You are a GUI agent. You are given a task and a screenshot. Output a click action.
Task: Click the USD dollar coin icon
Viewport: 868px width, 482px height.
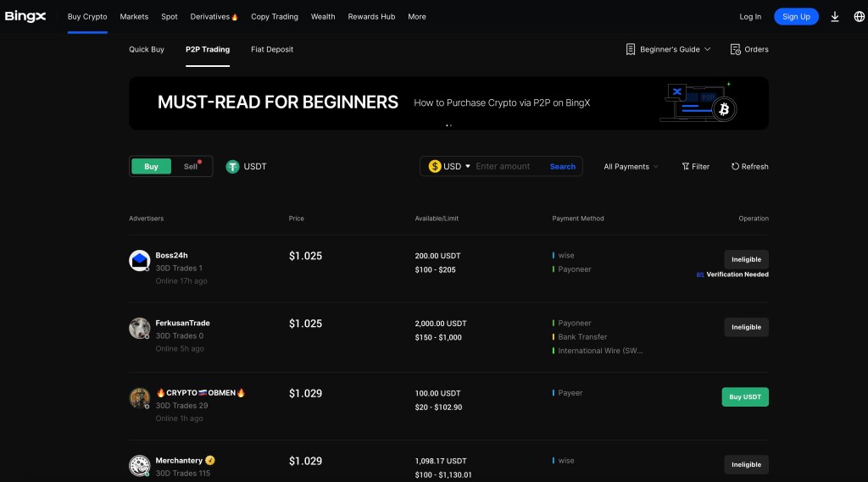coord(435,166)
